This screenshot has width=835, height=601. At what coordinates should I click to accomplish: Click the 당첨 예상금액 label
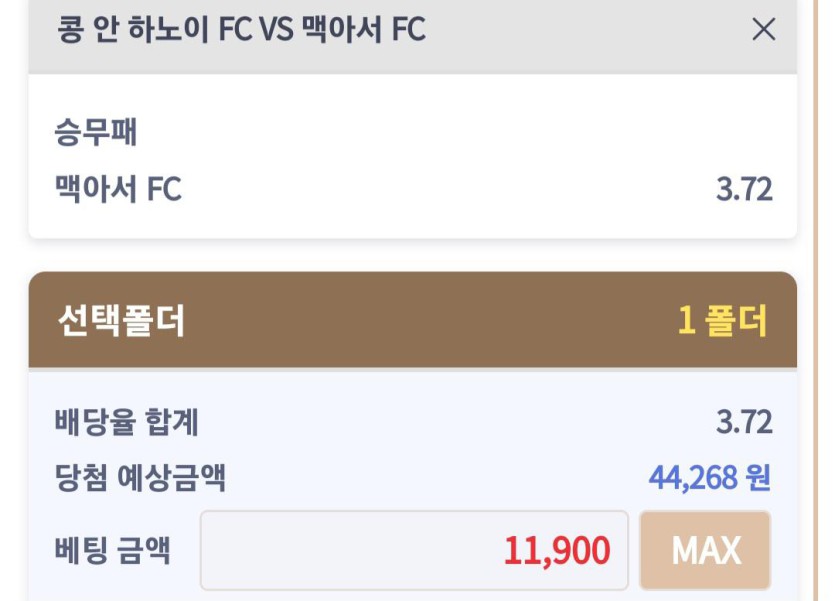tap(140, 478)
